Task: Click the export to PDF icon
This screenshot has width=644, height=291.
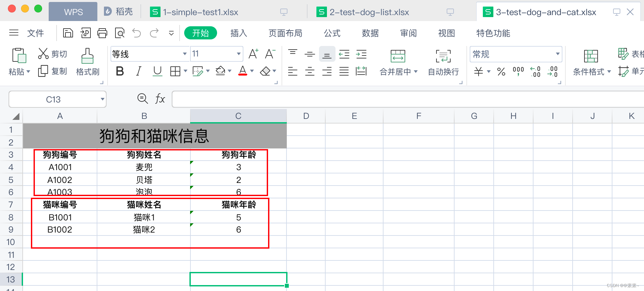Action: pos(86,33)
